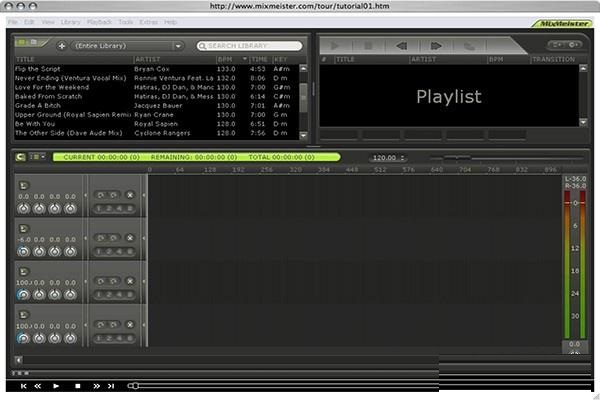This screenshot has width=600, height=400.
Task: Toggle the second track's header icon
Action: [23, 227]
